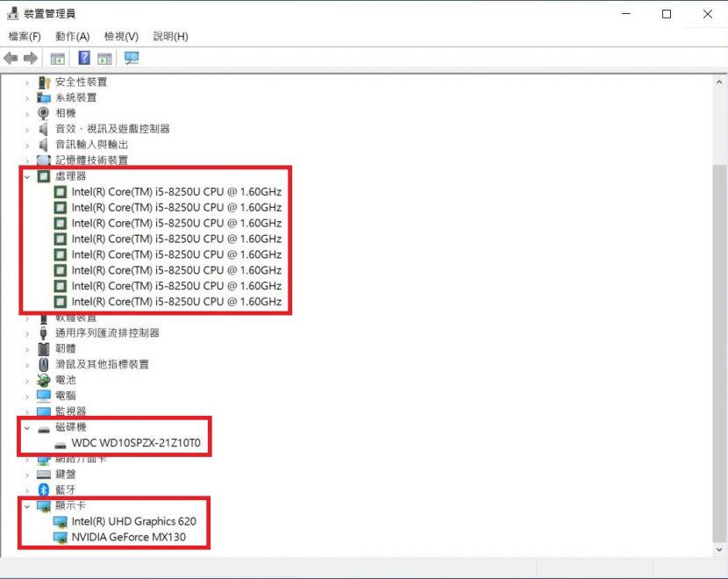The height and width of the screenshot is (579, 728).
Task: Click the 安全性裝置 key icon
Action: (44, 82)
